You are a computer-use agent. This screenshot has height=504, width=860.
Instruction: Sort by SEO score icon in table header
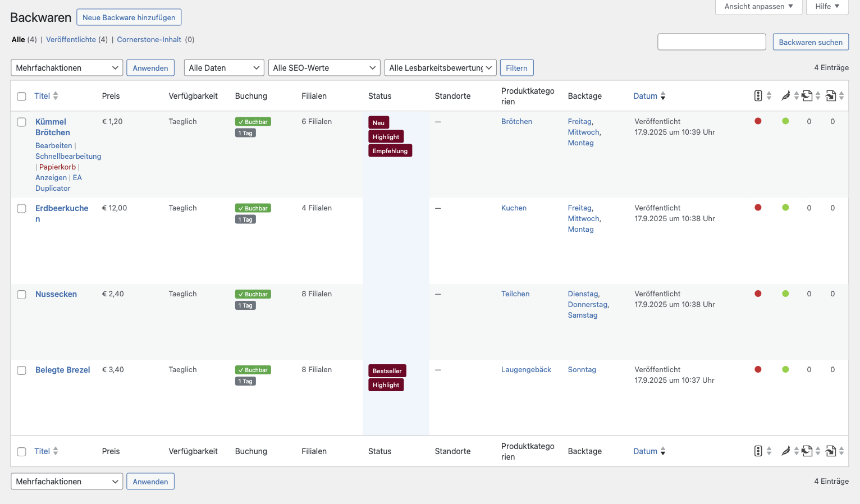pyautogui.click(x=758, y=96)
